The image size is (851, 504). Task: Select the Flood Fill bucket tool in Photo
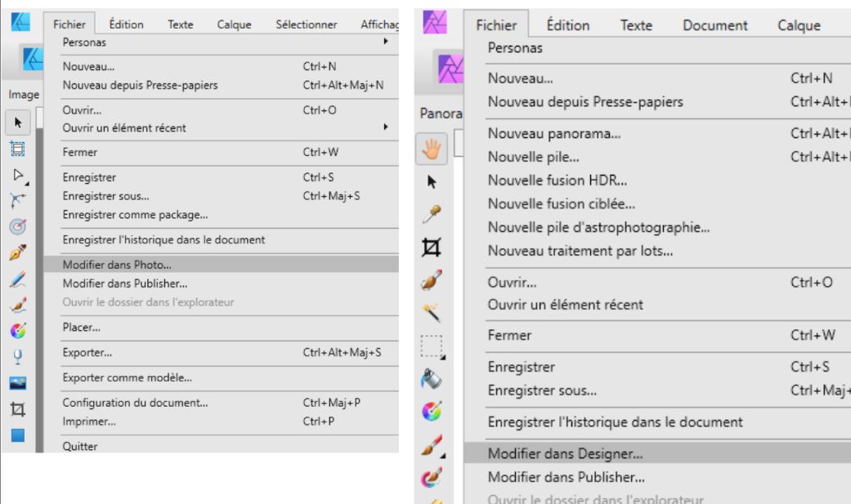[x=432, y=379]
